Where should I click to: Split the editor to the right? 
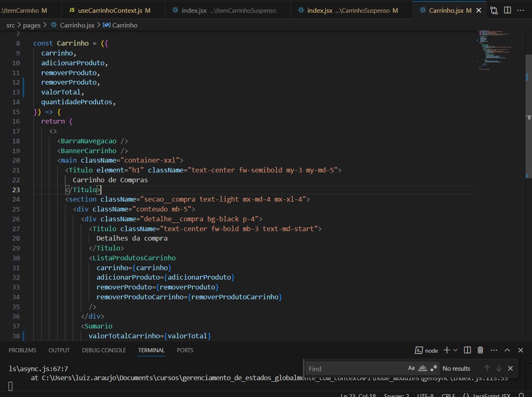[x=507, y=10]
